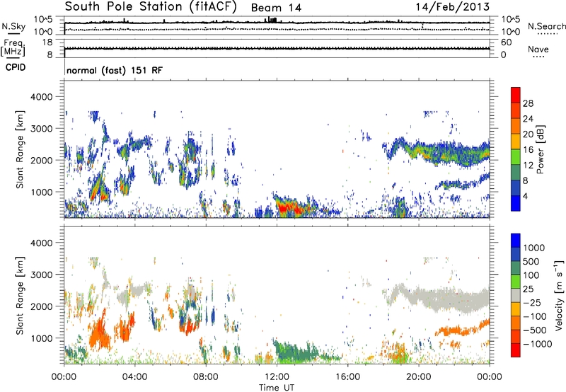The height and width of the screenshot is (392, 566).
Task: Click the "-1000" label on Velocity colorbar
Action: [x=537, y=344]
